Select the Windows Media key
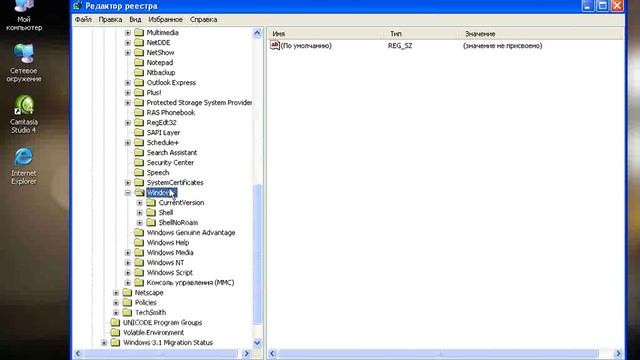Screen dimensions: 640x360 (x=170, y=253)
